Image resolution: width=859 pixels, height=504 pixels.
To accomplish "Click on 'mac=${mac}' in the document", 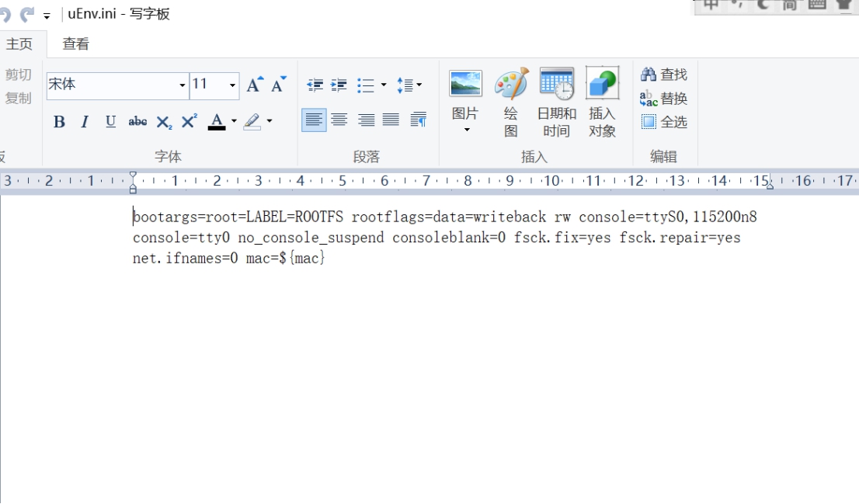I will pyautogui.click(x=285, y=258).
